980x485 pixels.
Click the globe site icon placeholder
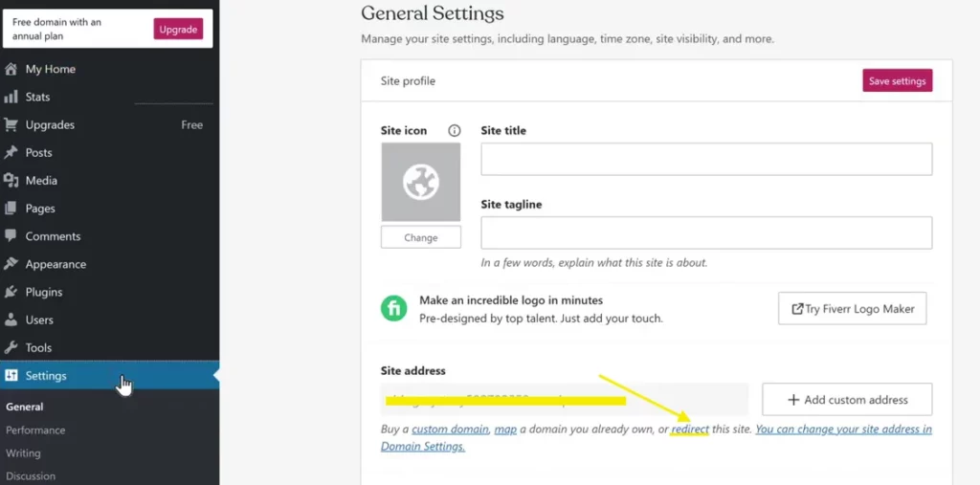(x=421, y=182)
